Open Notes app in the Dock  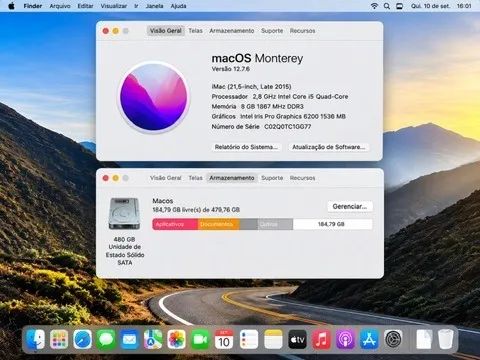[x=273, y=340]
